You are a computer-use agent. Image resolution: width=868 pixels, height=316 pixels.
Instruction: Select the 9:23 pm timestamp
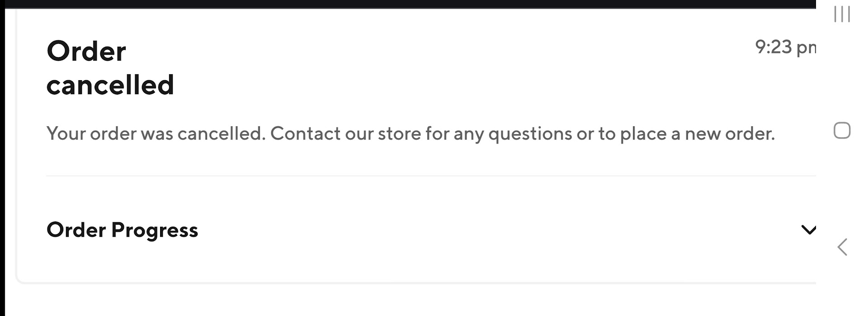(x=785, y=47)
